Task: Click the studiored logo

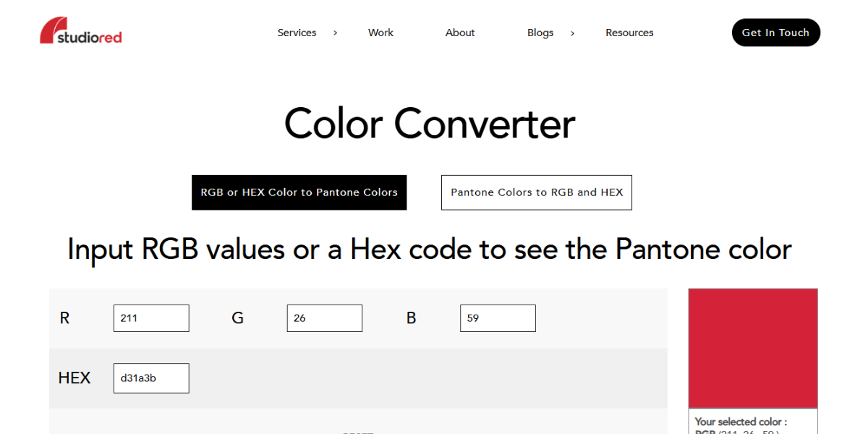Action: click(80, 31)
